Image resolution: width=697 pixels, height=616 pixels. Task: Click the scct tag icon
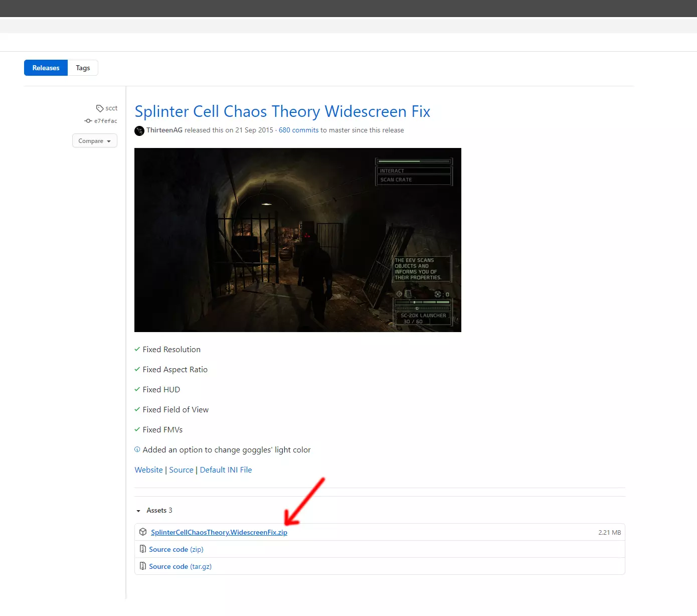coord(100,108)
